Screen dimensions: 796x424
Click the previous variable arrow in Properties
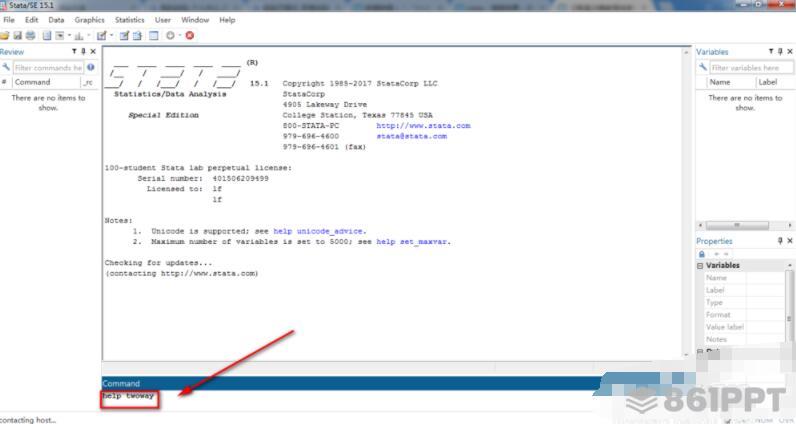(x=716, y=254)
